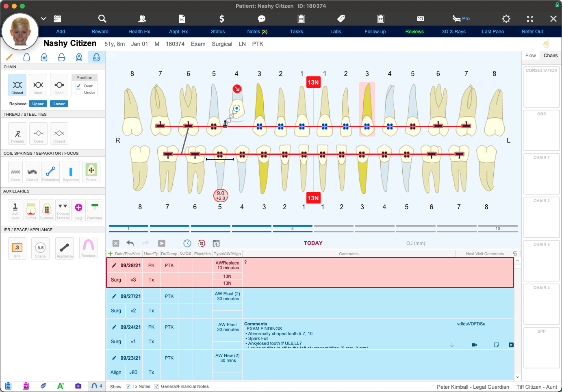
Task: Expand the dropdown chevron beside patient photo
Action: [43, 19]
